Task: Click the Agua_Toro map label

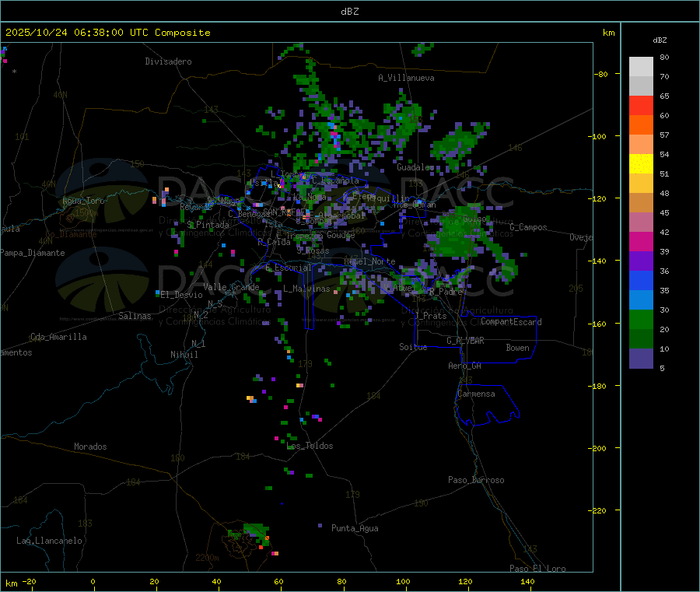Action: 83,201
